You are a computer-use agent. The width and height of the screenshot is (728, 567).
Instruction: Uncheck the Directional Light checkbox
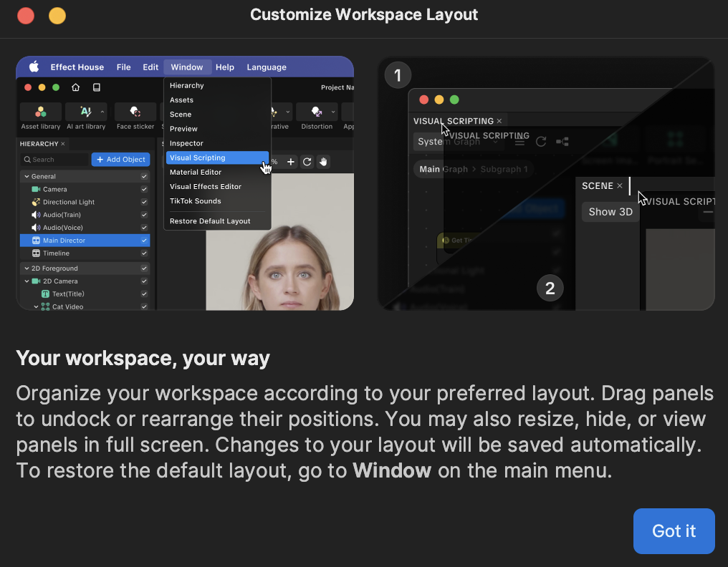(x=144, y=203)
